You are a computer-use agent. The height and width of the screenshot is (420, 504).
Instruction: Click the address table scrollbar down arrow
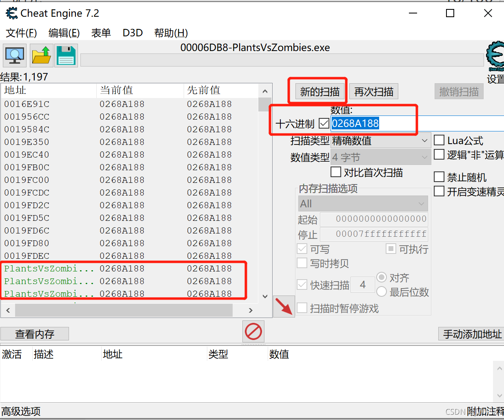[x=499, y=396]
